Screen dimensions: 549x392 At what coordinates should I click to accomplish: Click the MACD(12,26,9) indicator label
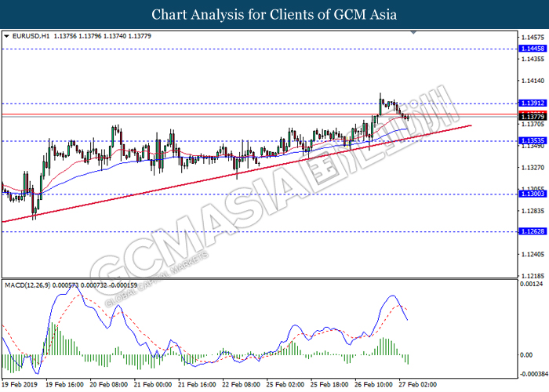point(27,285)
